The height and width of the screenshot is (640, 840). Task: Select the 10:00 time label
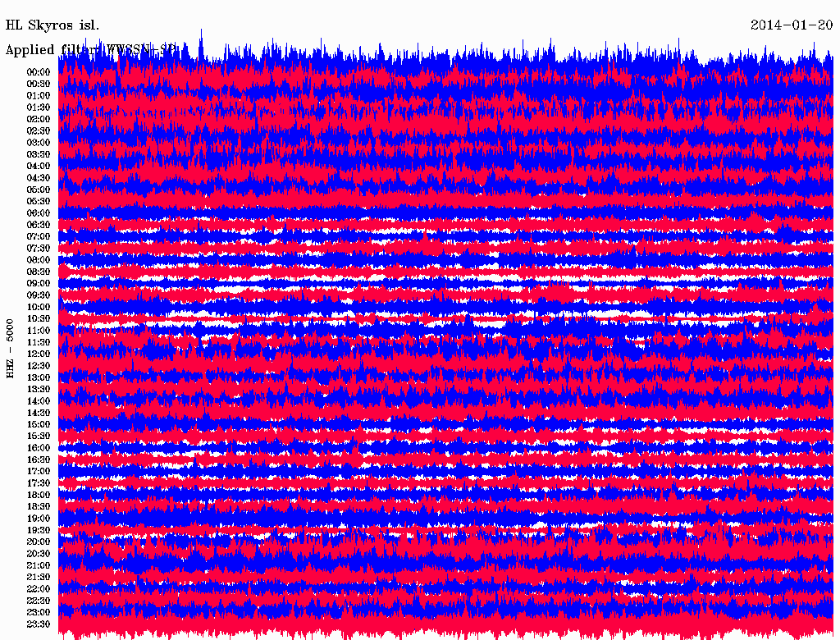(x=39, y=307)
